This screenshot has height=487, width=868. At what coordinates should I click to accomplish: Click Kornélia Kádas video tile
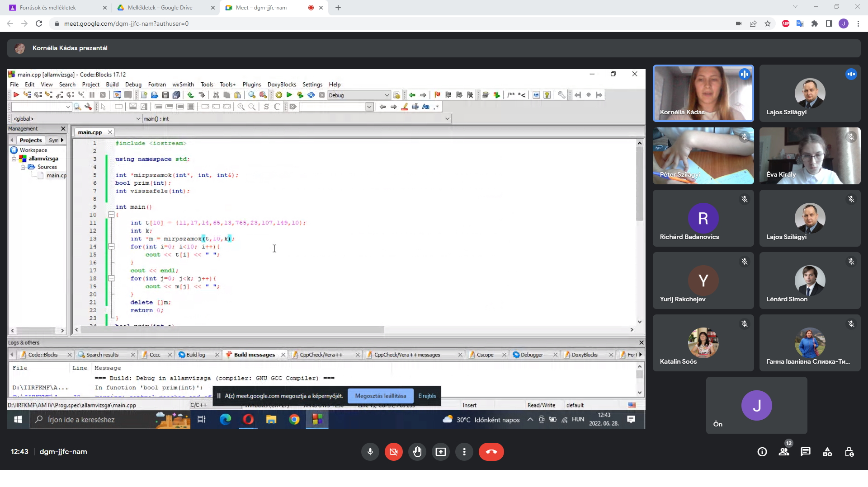pos(703,93)
